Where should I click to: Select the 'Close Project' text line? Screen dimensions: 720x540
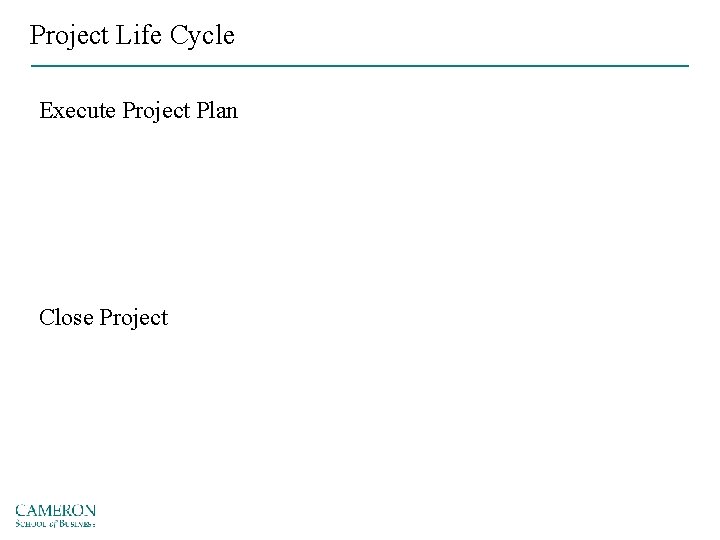104,318
